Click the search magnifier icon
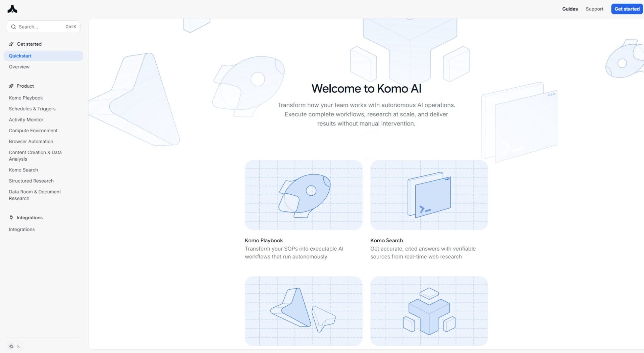The height and width of the screenshot is (353, 644). (x=14, y=27)
